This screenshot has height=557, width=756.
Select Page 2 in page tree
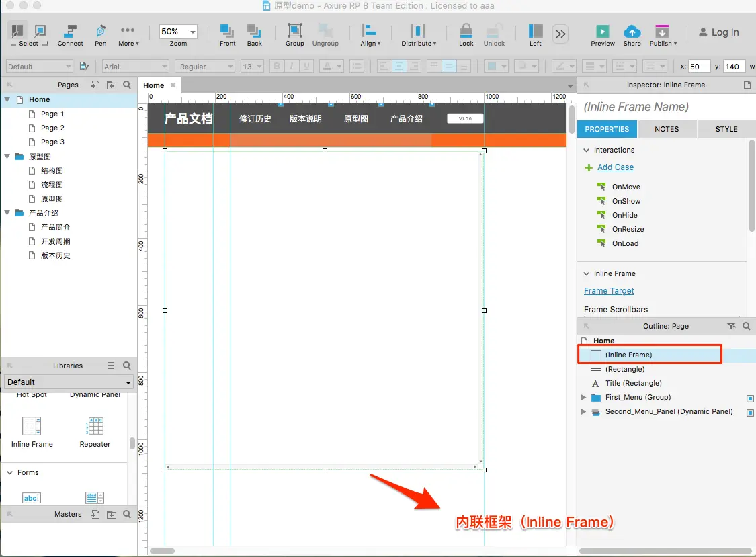[x=52, y=128]
